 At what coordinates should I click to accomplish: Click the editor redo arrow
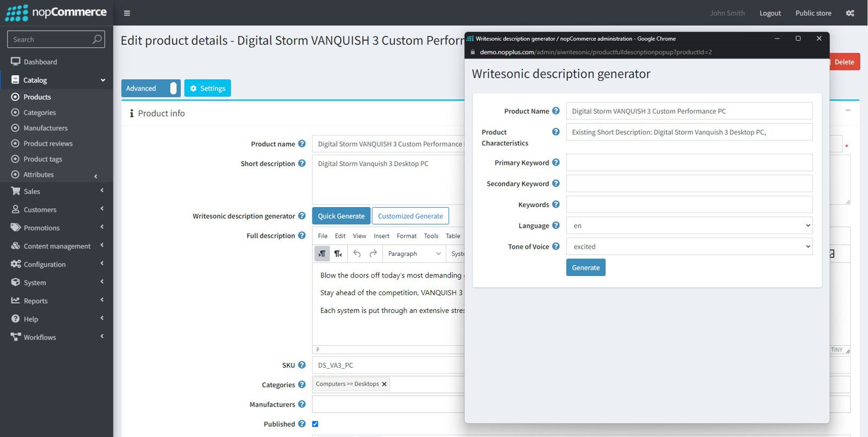point(373,253)
